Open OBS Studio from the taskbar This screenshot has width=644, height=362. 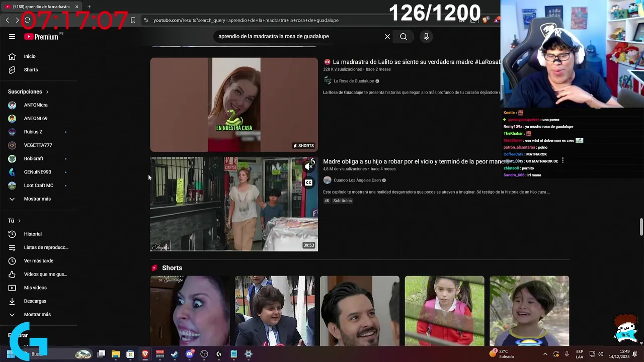pos(204,354)
